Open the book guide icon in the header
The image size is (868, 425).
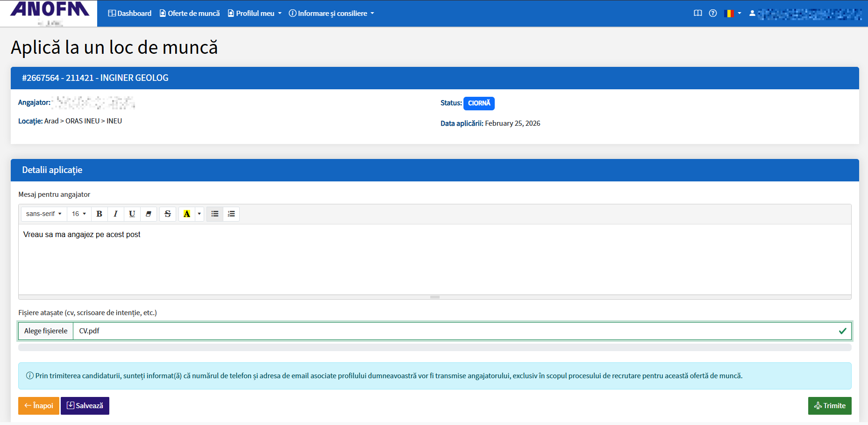(x=697, y=13)
